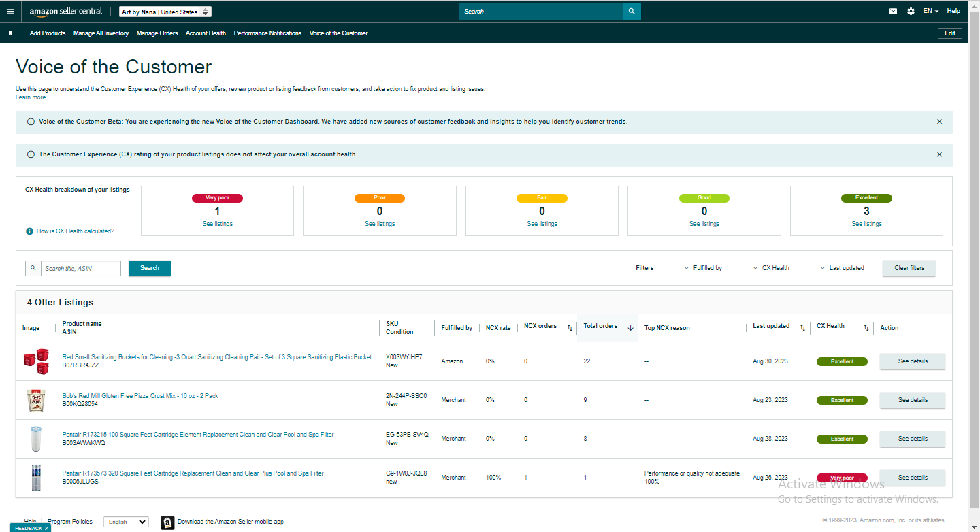
Task: Click the Amazon Seller mobile app icon
Action: pyautogui.click(x=167, y=522)
